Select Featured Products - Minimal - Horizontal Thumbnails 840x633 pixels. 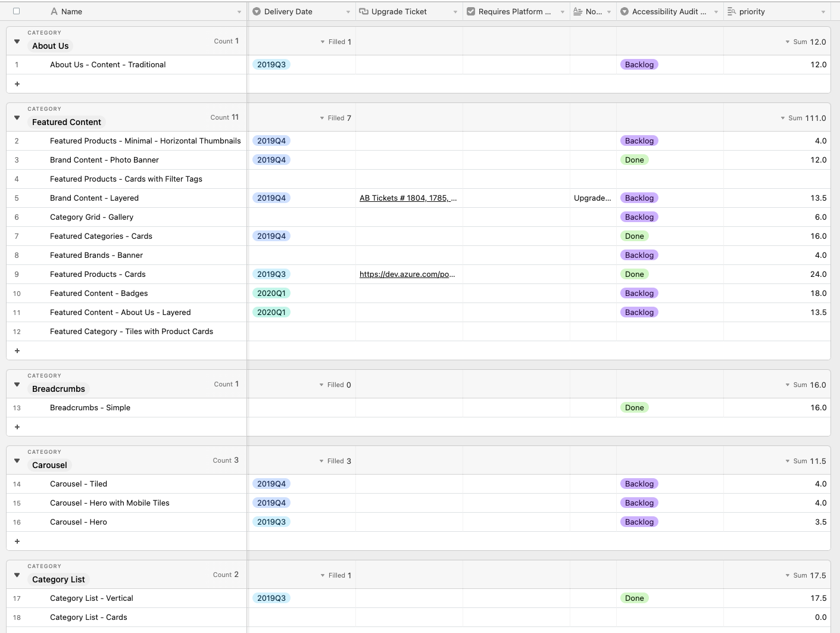point(145,141)
